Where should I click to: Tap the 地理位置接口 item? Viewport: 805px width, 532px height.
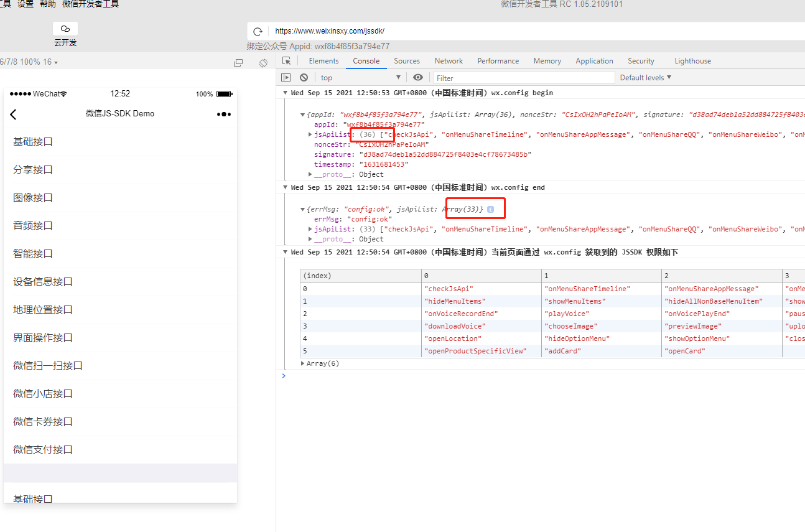120,309
